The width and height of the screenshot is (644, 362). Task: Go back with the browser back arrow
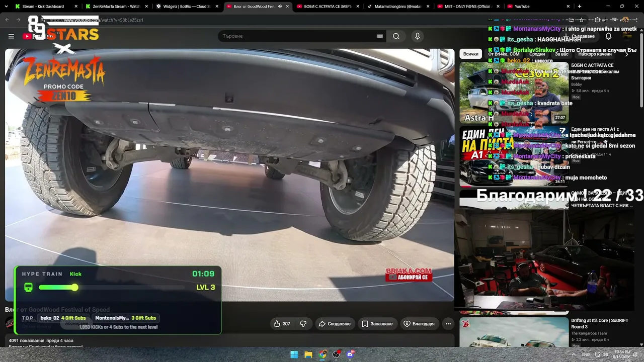pos(7,20)
